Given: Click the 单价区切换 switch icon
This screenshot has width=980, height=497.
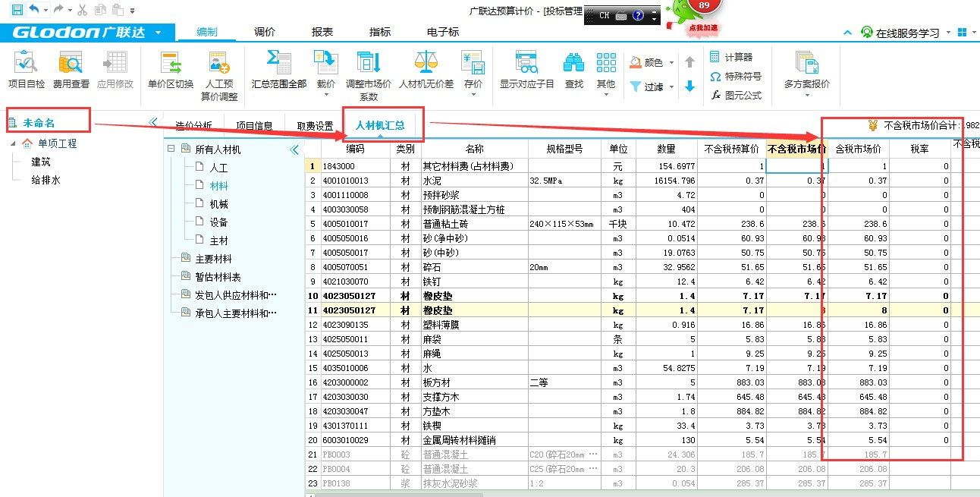Looking at the screenshot, I should click(171, 64).
